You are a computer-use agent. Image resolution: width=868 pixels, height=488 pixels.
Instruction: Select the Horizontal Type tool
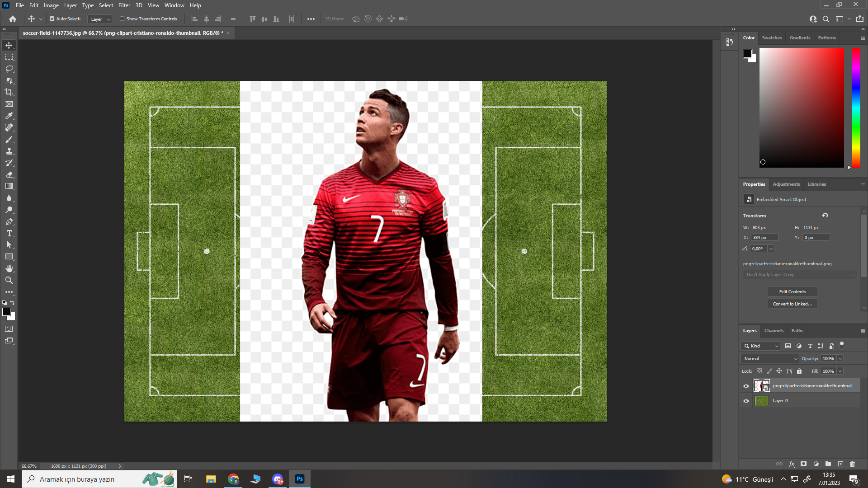9,233
